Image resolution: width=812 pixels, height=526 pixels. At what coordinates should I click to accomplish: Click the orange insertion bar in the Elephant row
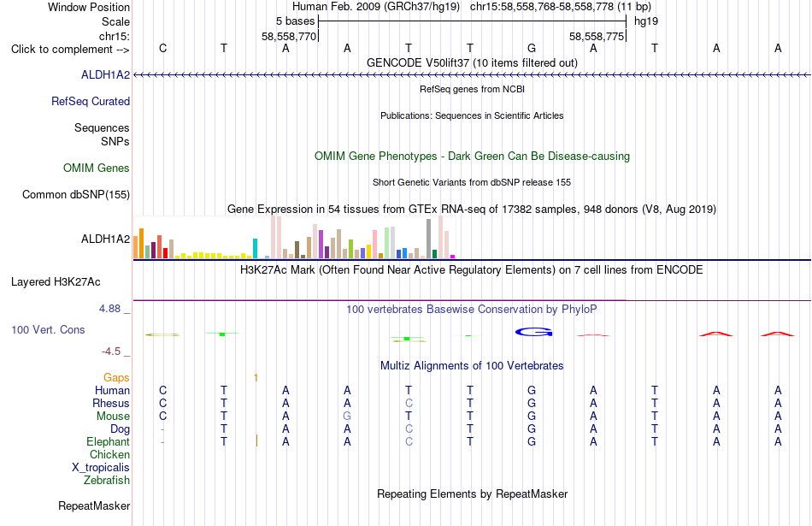point(257,441)
